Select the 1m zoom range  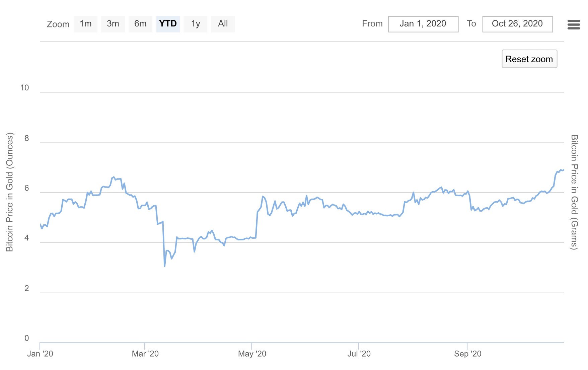(85, 24)
